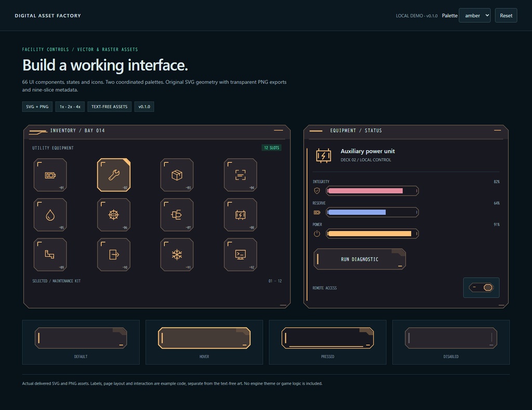Click the Digital Asset Factory title
The image size is (532, 410).
tap(48, 16)
